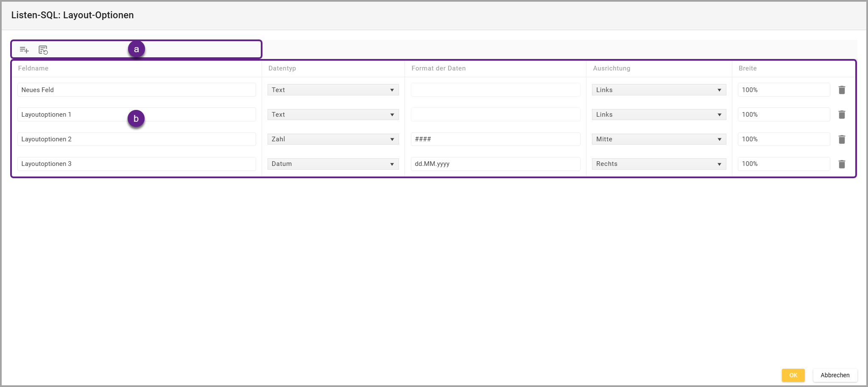Delete the Layoutoptionen 2 row

842,139
